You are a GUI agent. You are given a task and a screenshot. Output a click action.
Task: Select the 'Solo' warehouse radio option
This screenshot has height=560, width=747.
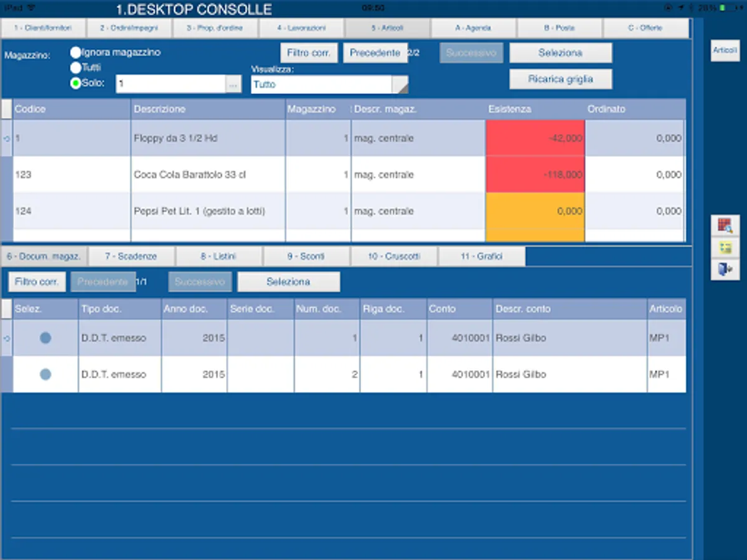(75, 83)
